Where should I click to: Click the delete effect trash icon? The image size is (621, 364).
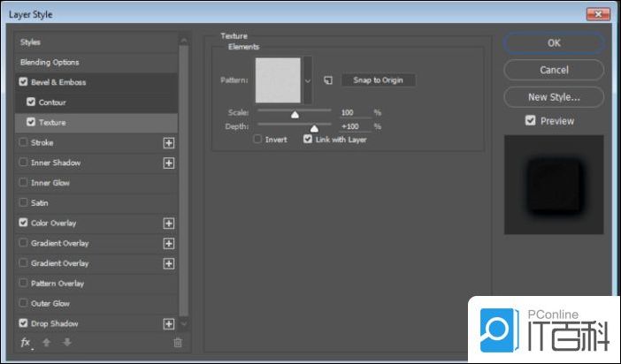[x=178, y=343]
